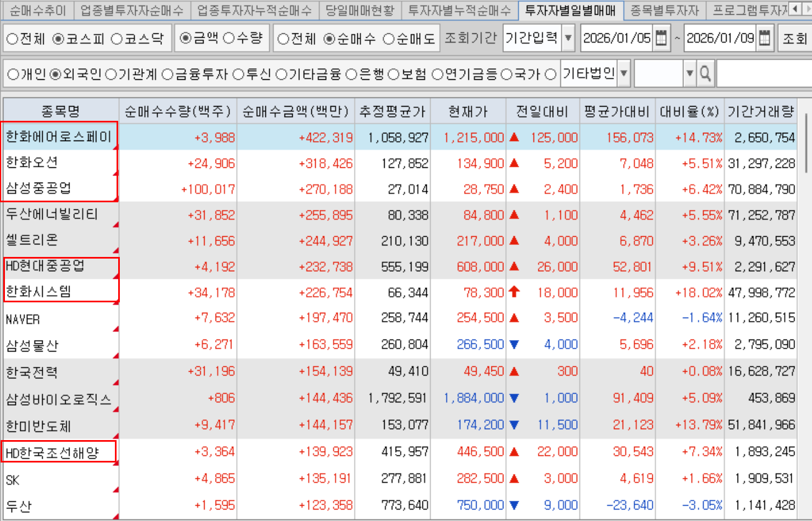Switch to the 당일매매현황 tab
812x521 pixels.
[359, 10]
